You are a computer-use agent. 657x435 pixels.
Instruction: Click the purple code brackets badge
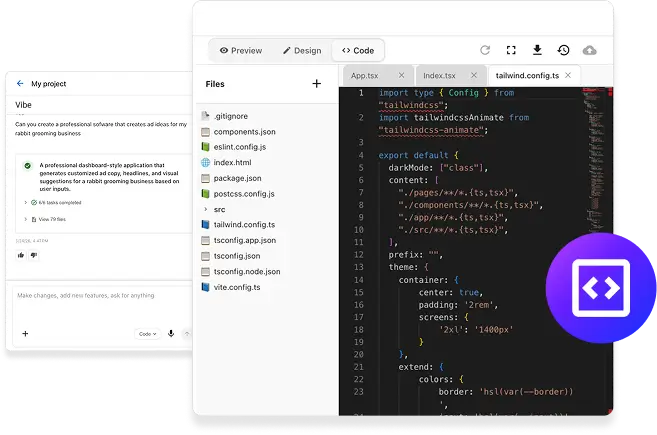[x=601, y=288]
